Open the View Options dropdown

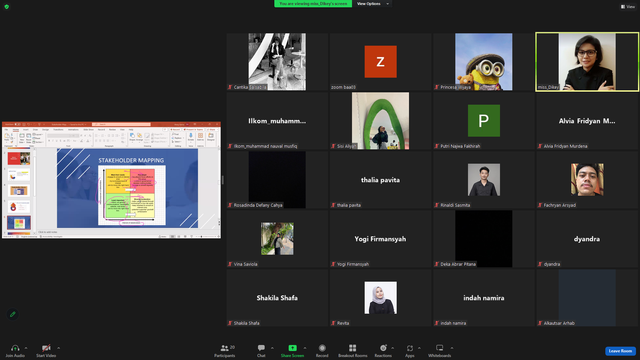372,4
